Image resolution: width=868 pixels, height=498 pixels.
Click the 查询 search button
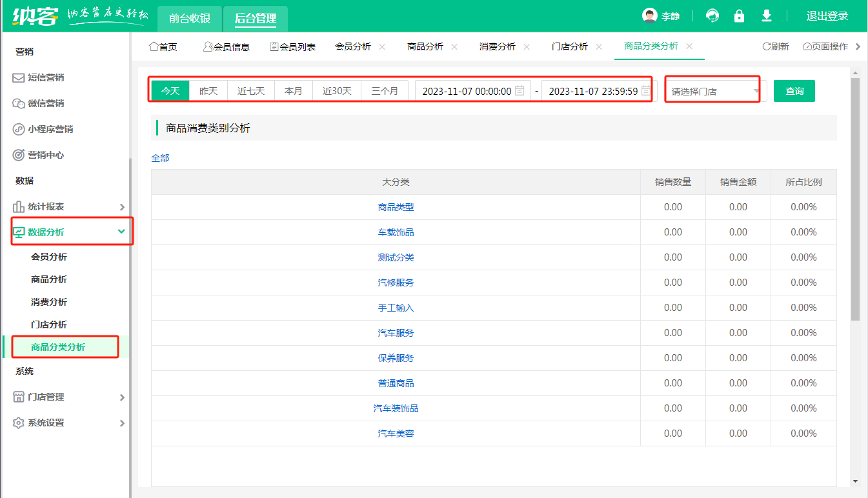(794, 91)
